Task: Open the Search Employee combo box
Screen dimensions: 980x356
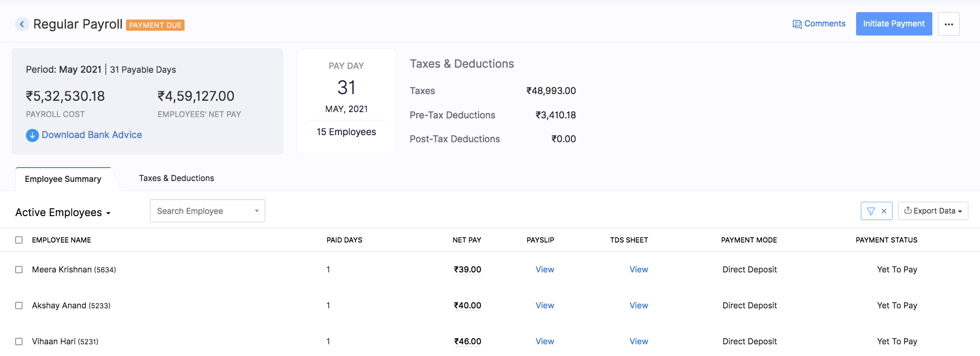Action: coord(207,211)
